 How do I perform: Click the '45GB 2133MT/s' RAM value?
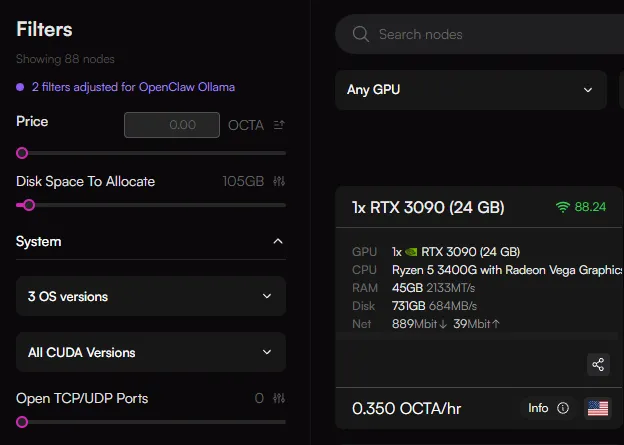click(433, 288)
